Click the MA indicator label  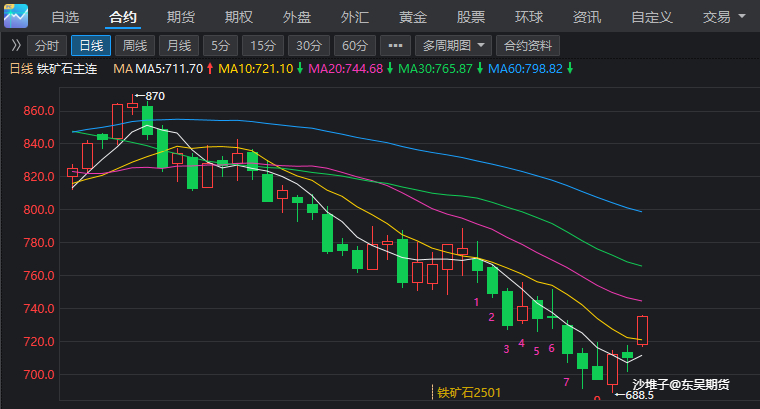pyautogui.click(x=123, y=69)
